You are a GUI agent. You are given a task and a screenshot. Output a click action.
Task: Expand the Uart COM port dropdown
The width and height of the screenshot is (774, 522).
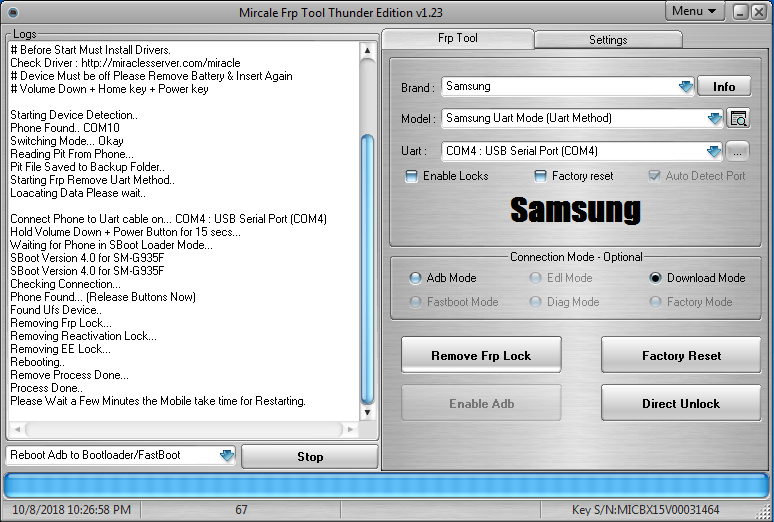714,152
